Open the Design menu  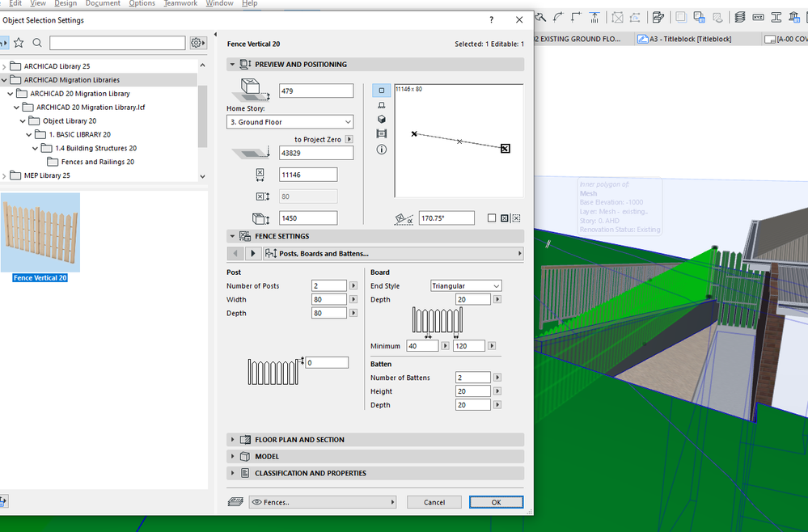tap(66, 3)
